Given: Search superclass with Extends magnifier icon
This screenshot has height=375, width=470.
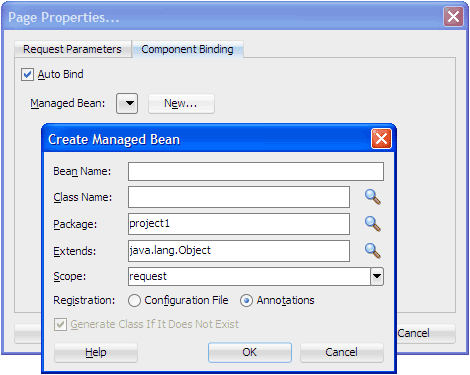Looking at the screenshot, I should pos(373,251).
